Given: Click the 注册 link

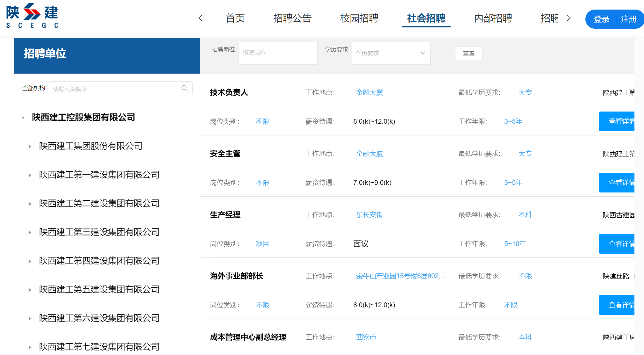Looking at the screenshot, I should click(629, 19).
